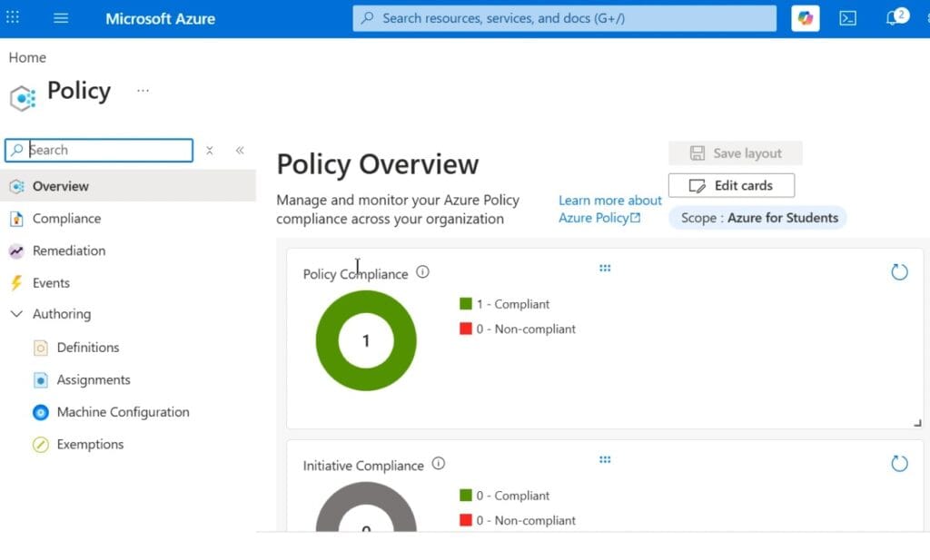Open the Policy more options ellipsis
This screenshot has height=560, width=930.
click(143, 91)
